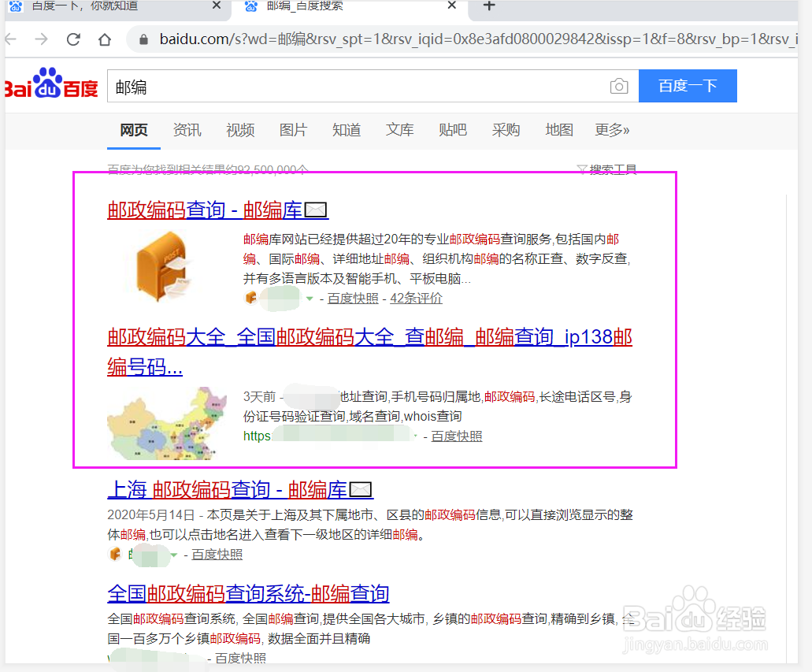Click the small site icon under first result
Viewport: 812px width, 672px height.
point(250,298)
